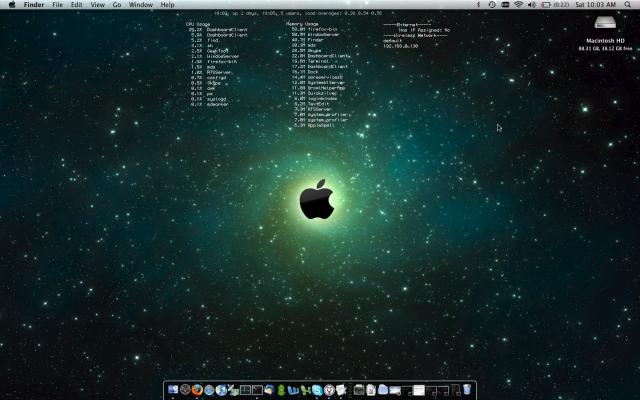Open Spotlight search magnifier
Screen dimensions: 640x400
pyautogui.click(x=627, y=4)
